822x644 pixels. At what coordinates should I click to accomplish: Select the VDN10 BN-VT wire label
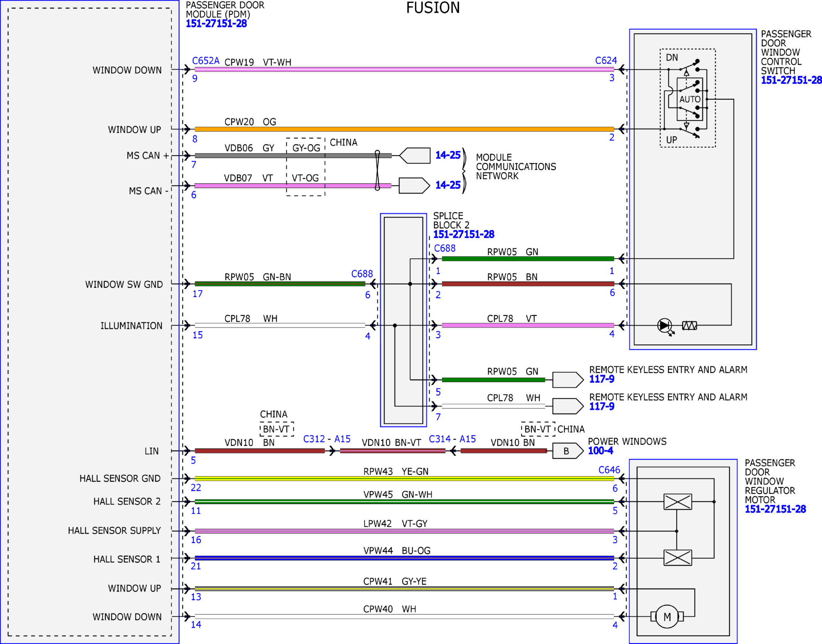[391, 443]
